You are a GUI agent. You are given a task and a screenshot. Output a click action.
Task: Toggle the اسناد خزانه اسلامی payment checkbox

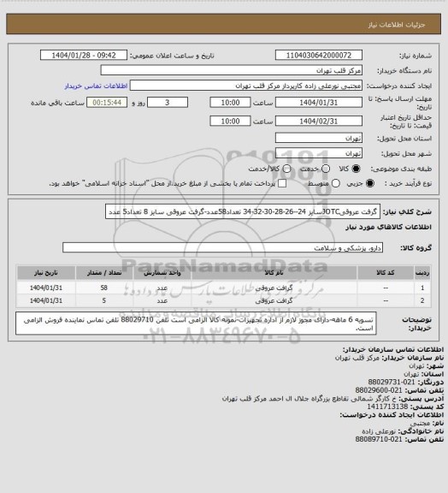click(282, 183)
